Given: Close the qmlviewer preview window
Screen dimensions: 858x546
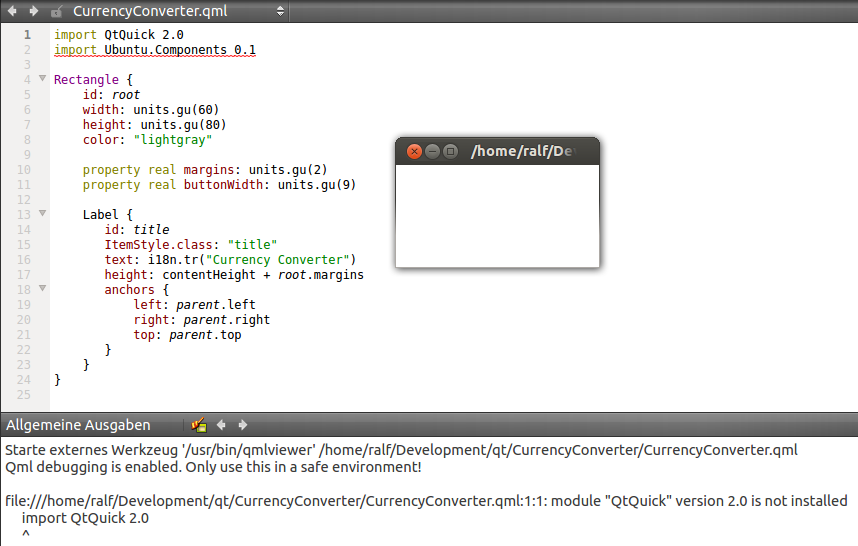Looking at the screenshot, I should tap(414, 152).
